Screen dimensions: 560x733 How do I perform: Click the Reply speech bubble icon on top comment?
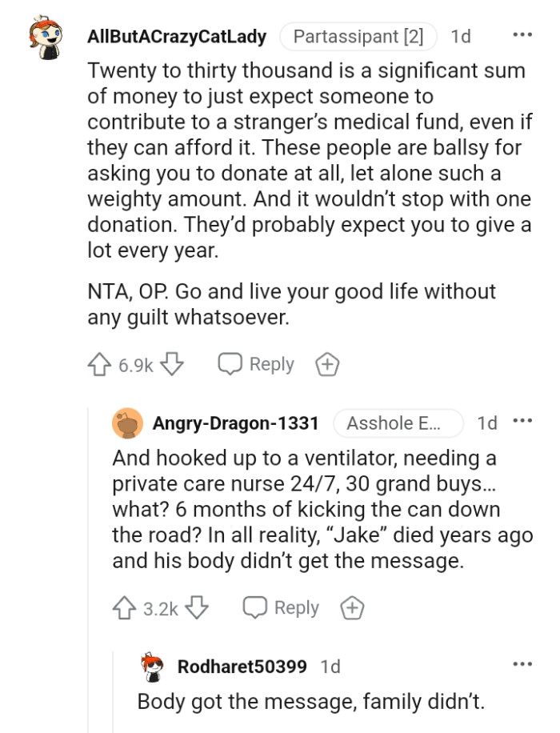pyautogui.click(x=231, y=364)
